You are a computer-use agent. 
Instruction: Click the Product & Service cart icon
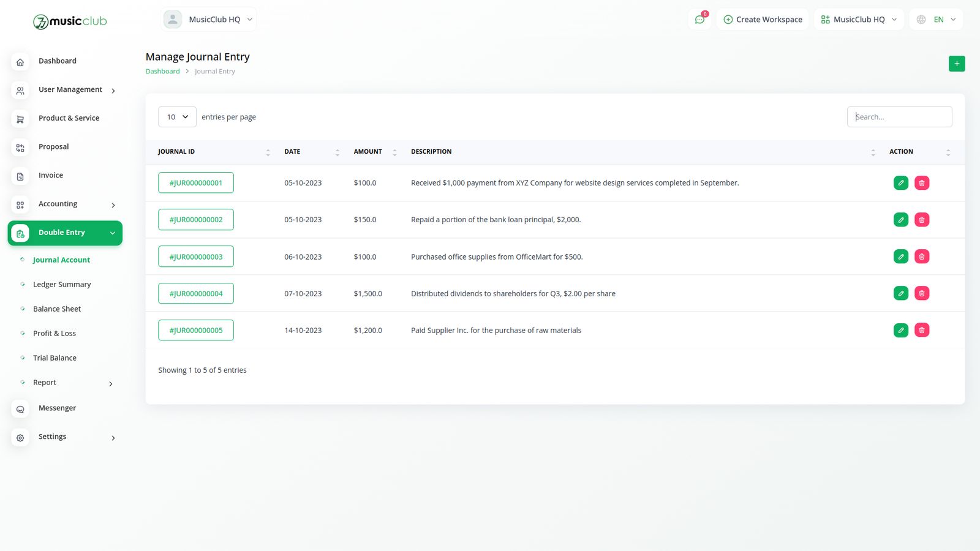(x=20, y=119)
